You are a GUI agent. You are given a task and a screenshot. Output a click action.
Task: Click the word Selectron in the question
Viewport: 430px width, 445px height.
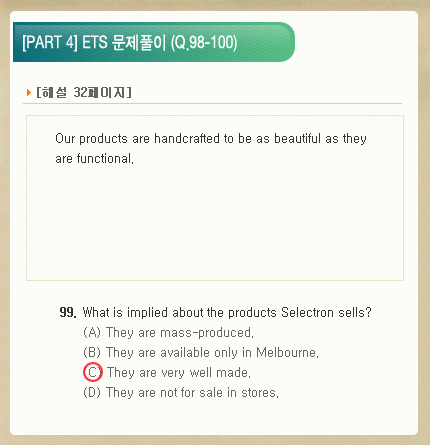coord(307,313)
